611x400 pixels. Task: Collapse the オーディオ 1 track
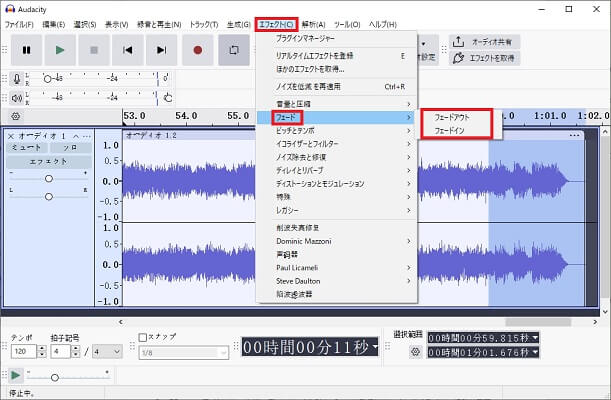(76, 136)
